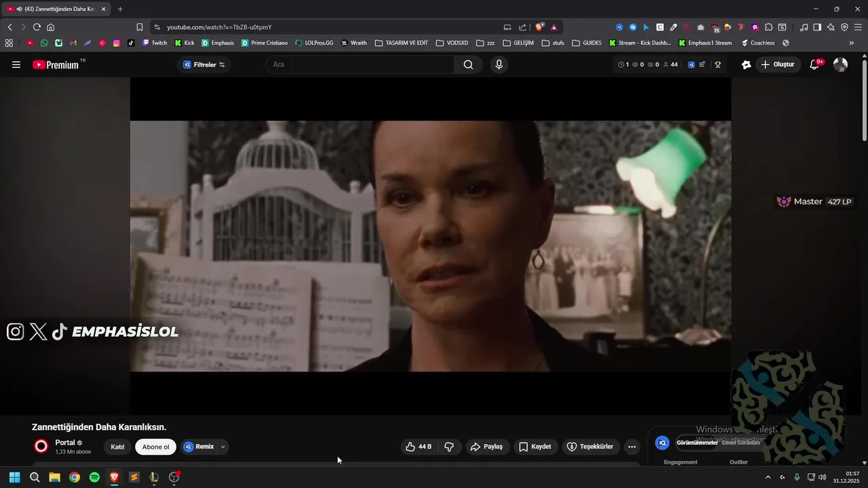Viewport: 868px width, 488px height.
Task: Toggle the browser sidebar panel
Action: 817,27
